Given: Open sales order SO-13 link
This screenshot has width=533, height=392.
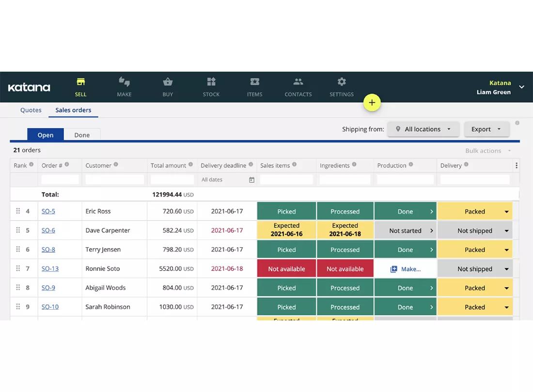Looking at the screenshot, I should coord(50,269).
